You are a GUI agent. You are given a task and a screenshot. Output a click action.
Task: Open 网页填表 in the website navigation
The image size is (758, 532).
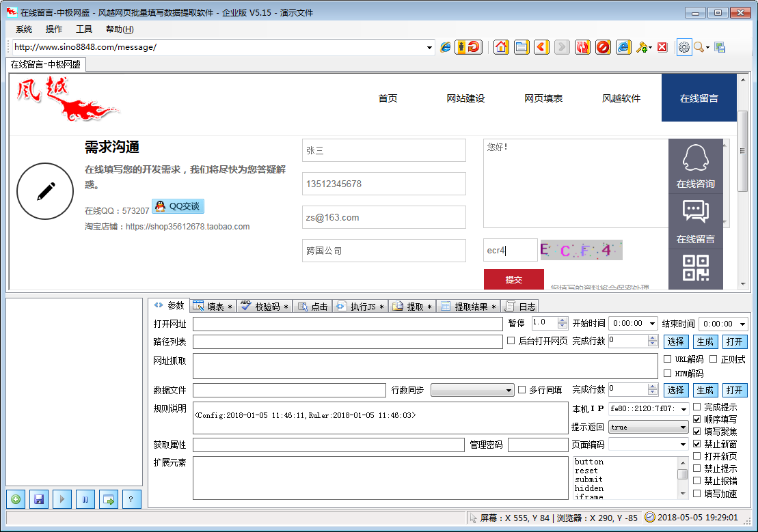coord(543,98)
